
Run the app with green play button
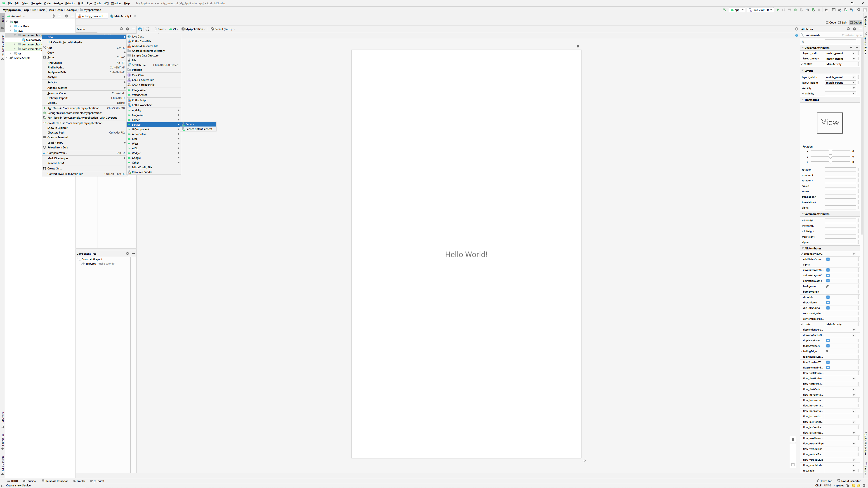click(x=778, y=10)
